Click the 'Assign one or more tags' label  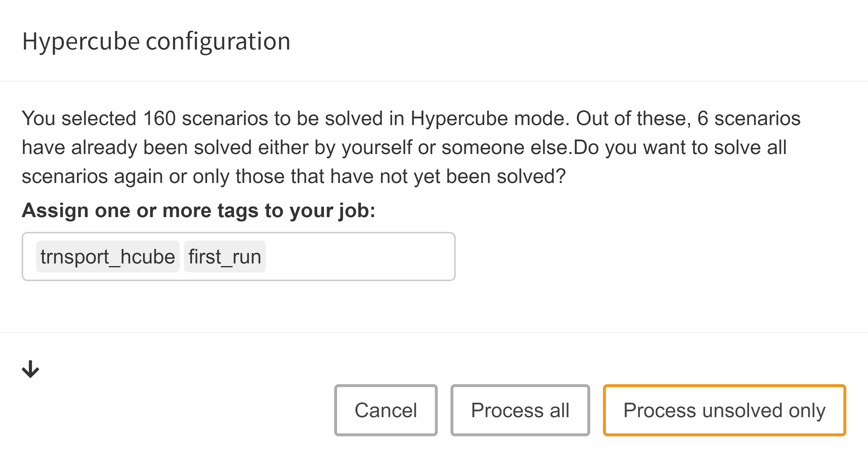[198, 210]
